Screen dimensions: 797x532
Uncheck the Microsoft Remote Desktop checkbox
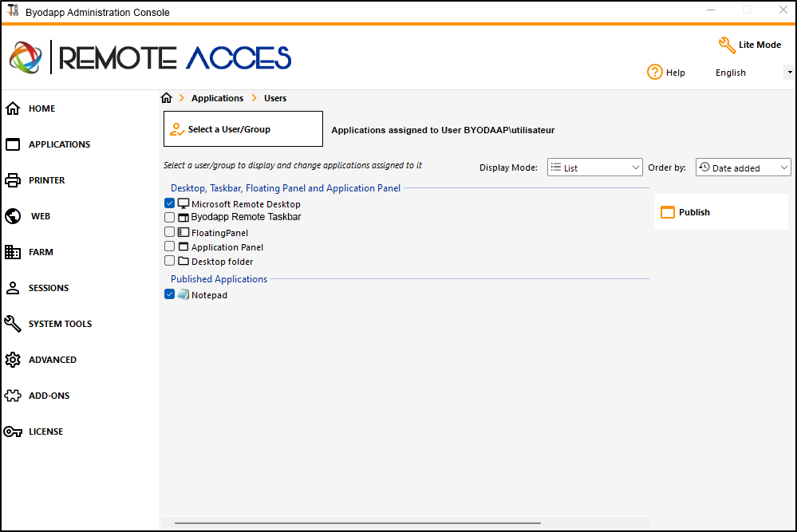pos(170,203)
